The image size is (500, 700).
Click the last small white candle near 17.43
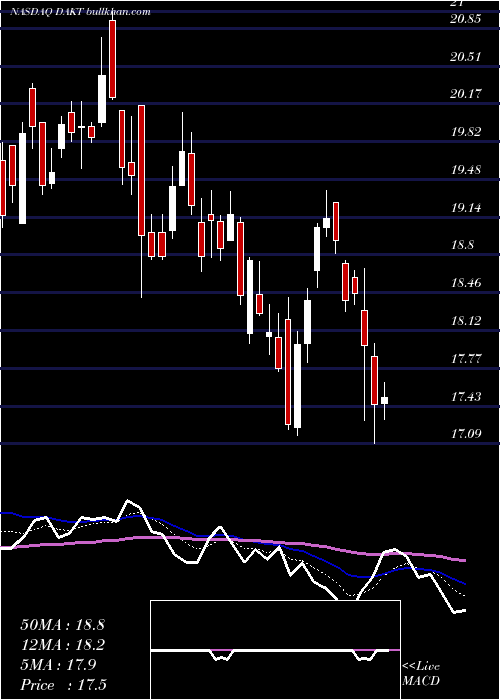click(384, 400)
